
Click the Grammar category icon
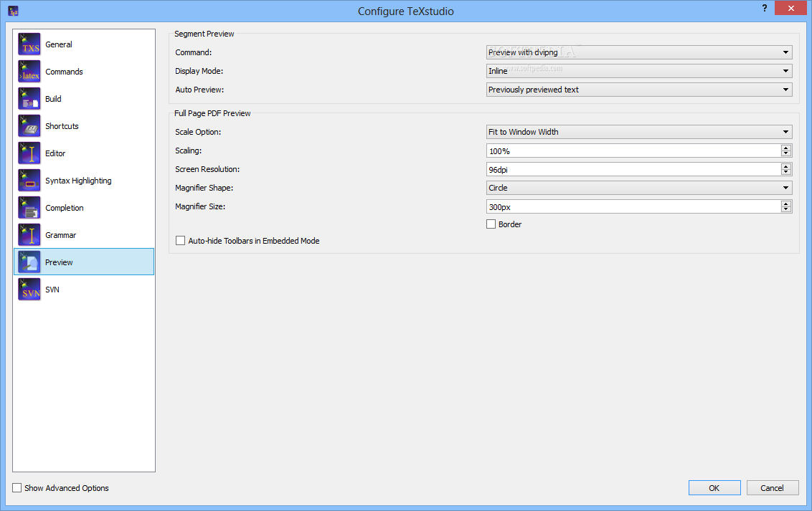29,235
